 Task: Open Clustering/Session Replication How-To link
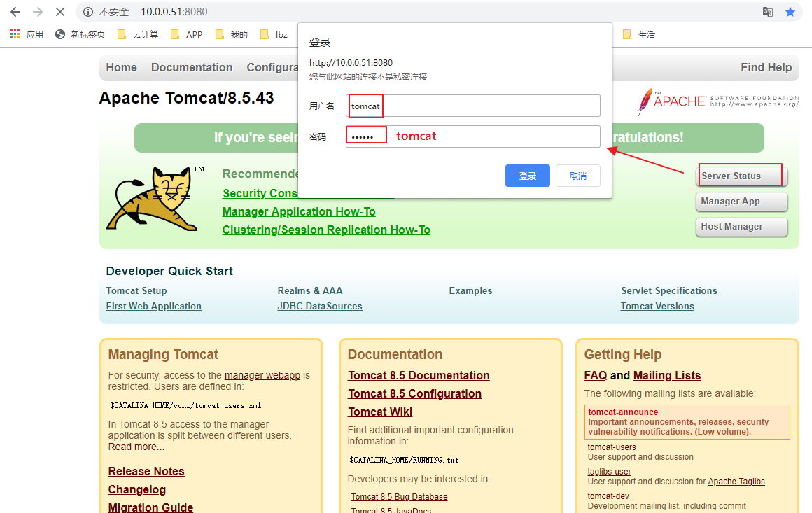[326, 230]
